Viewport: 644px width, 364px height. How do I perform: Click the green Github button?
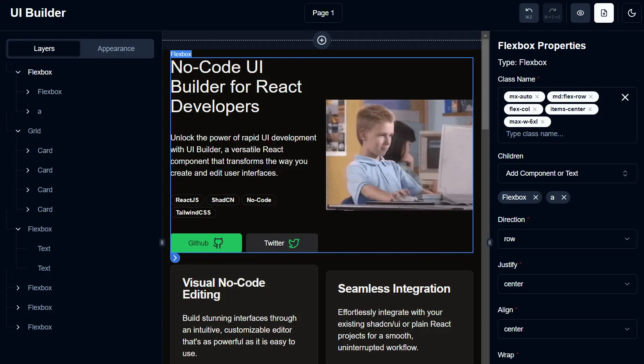206,243
